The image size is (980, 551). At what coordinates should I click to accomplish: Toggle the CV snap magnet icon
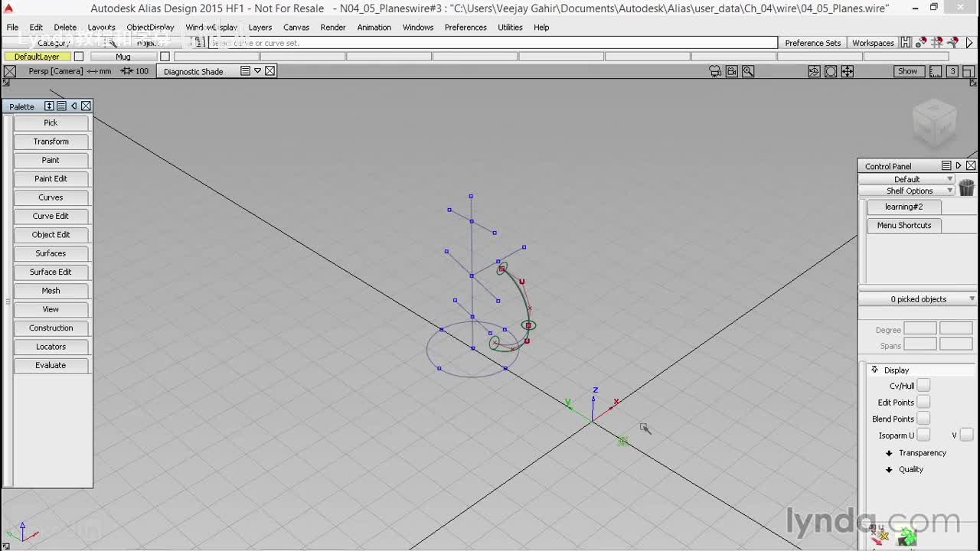(921, 43)
